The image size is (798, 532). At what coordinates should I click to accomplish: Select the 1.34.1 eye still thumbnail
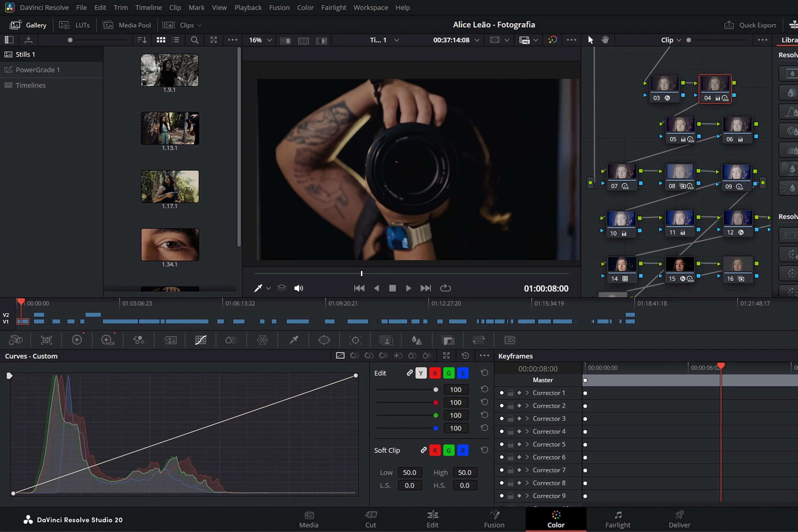pos(169,245)
